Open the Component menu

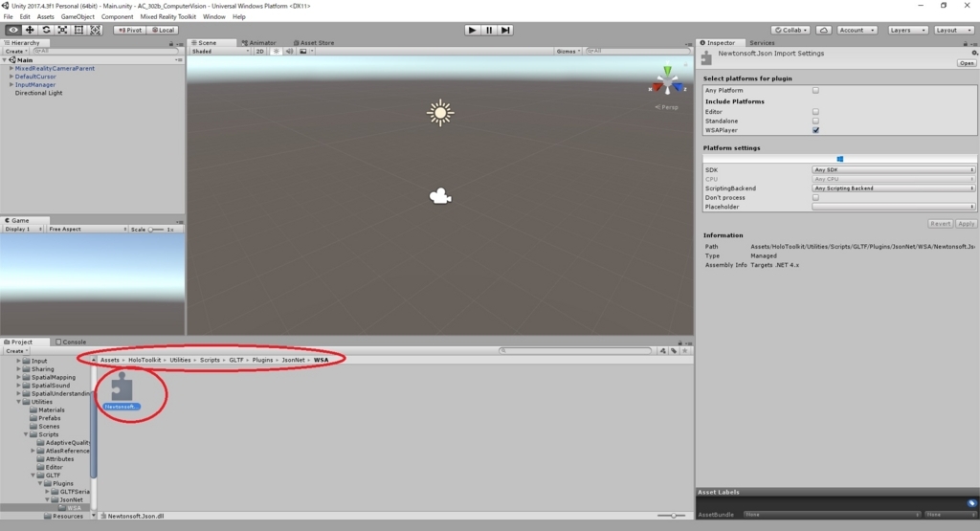pos(117,17)
